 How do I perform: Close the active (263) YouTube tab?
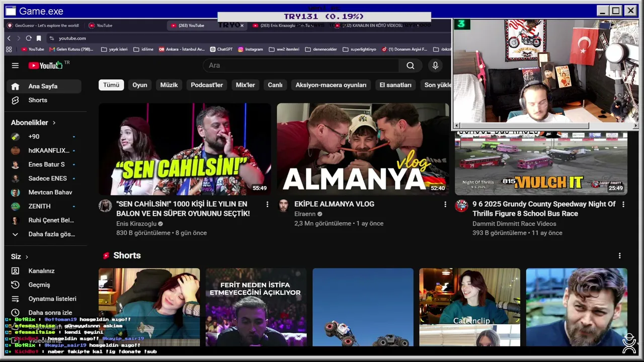coord(242,26)
